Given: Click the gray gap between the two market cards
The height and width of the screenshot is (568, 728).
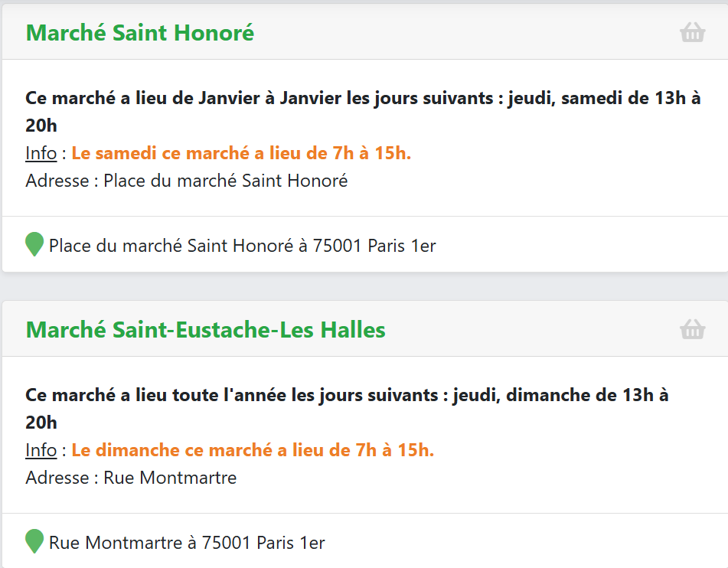Looking at the screenshot, I should click(x=364, y=286).
